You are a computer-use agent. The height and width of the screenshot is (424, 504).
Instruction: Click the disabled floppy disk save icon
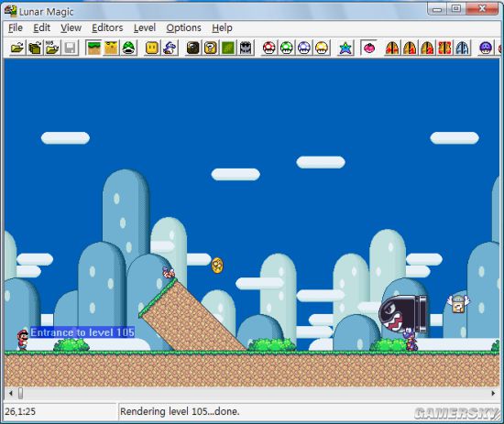point(70,48)
